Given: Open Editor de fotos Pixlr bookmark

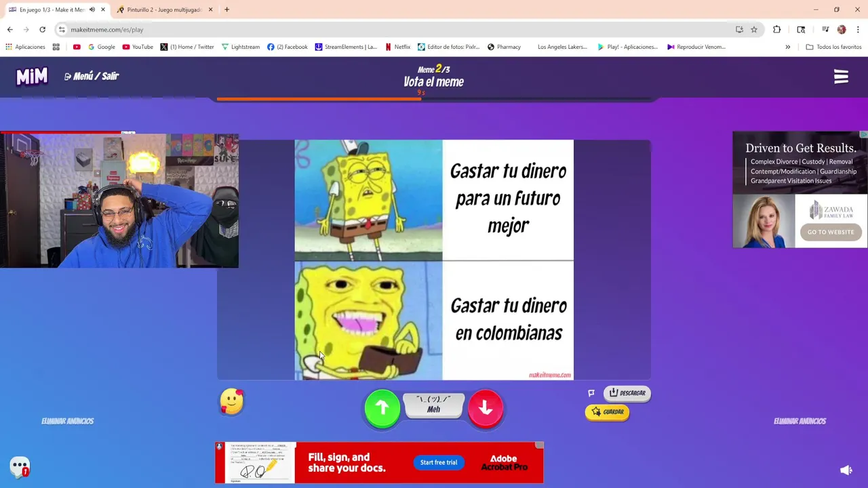Looking at the screenshot, I should (x=448, y=47).
